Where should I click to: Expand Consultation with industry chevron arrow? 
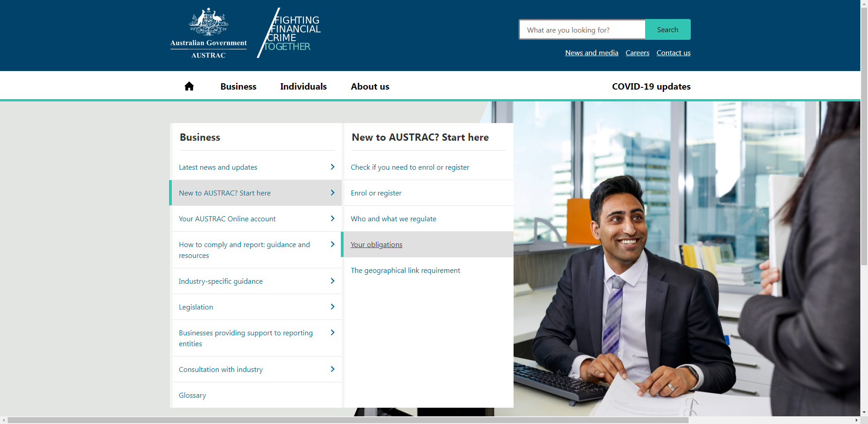[x=332, y=369]
